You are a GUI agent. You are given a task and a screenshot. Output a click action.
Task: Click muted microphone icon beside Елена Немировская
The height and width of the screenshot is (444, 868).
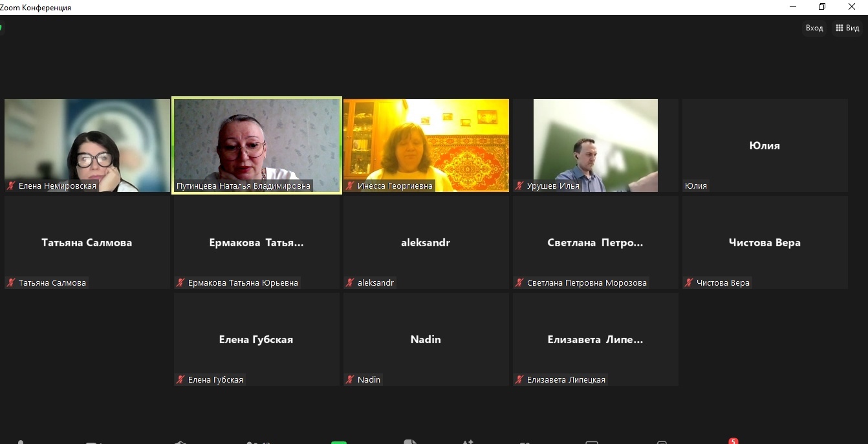coord(12,186)
